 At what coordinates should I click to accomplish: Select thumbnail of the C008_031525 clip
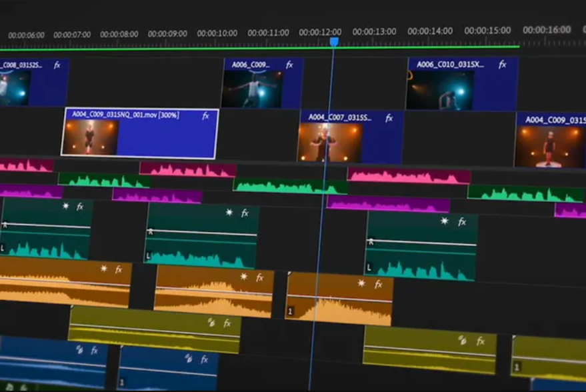coord(15,87)
